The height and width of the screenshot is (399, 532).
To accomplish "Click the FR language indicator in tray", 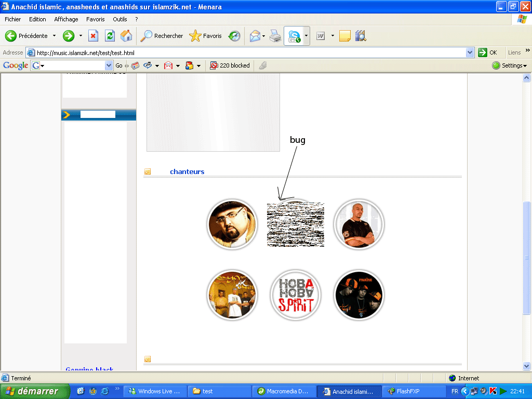I will [455, 391].
